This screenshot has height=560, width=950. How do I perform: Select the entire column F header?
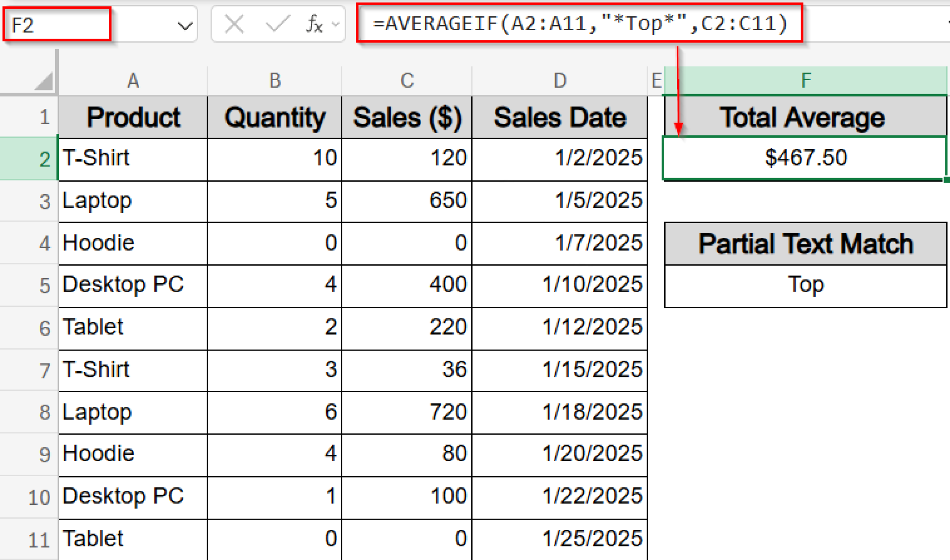click(x=806, y=80)
